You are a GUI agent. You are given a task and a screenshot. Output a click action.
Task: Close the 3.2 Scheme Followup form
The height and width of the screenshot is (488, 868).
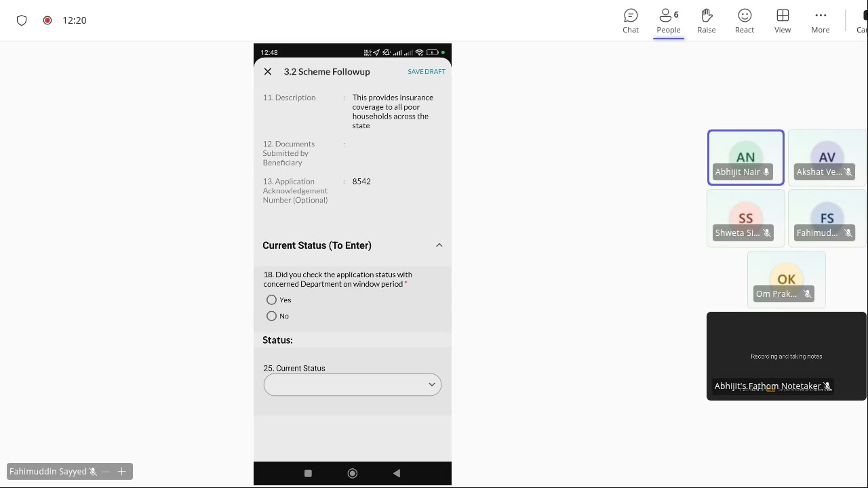[268, 71]
